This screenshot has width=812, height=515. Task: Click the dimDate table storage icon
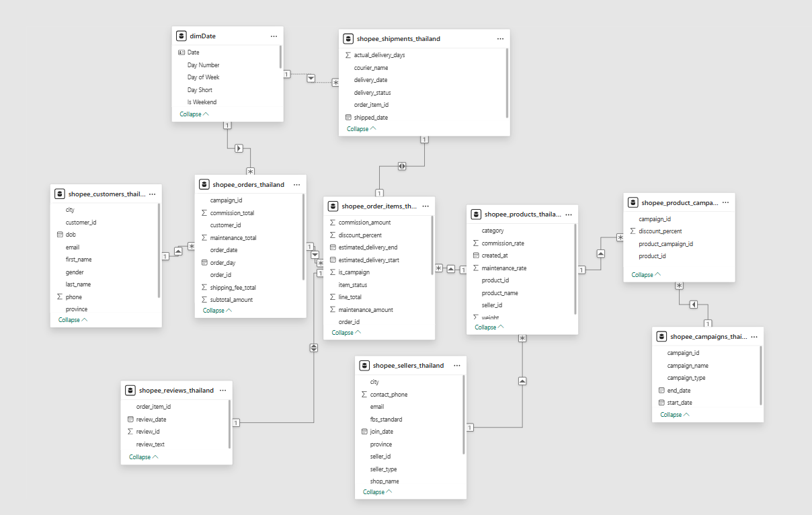[181, 36]
